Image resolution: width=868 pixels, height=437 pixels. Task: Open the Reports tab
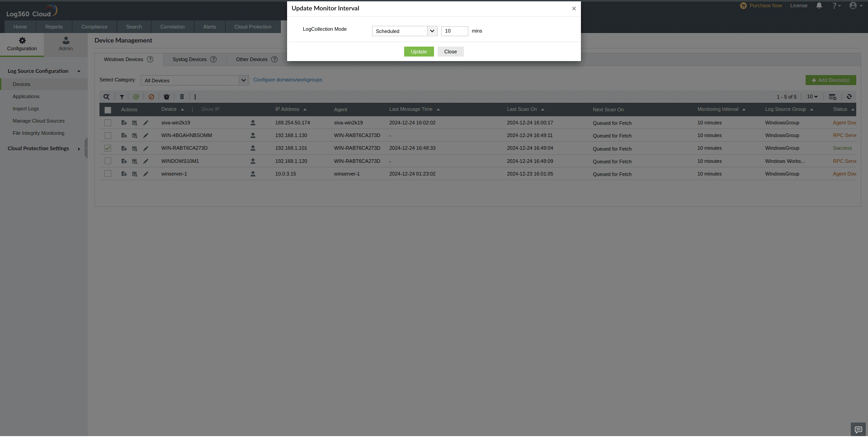tap(54, 27)
